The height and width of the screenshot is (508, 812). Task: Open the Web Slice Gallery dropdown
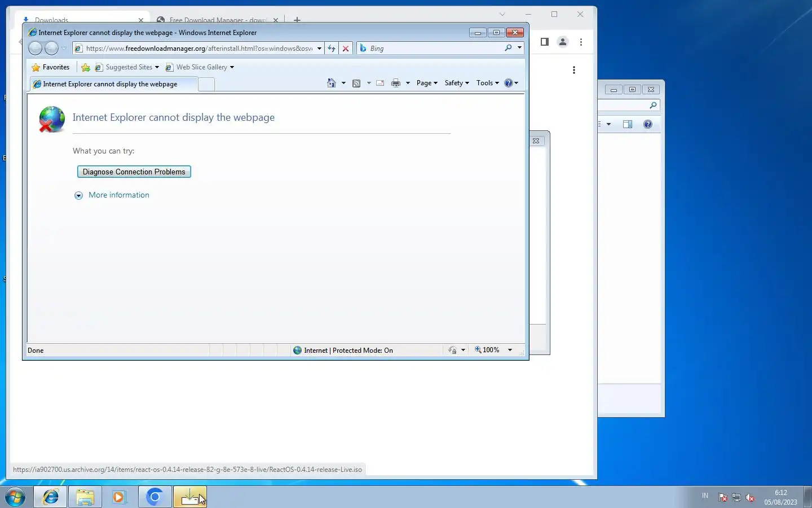tap(200, 67)
